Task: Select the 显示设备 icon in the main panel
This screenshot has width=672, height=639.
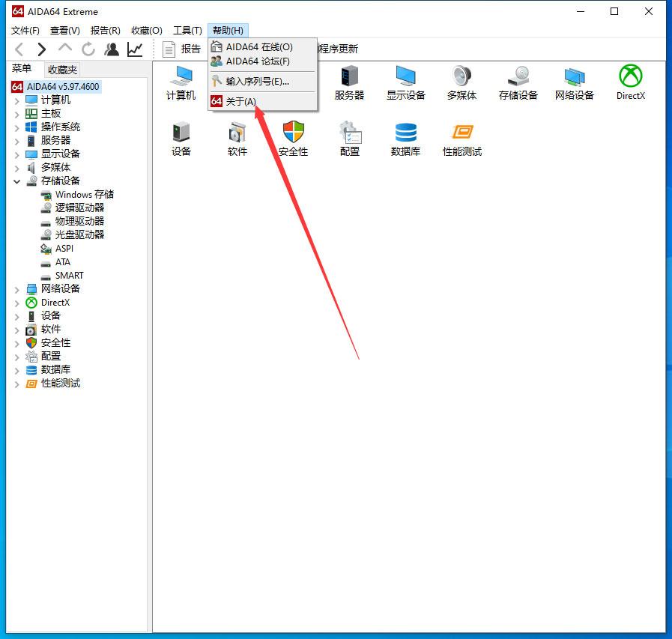Action: tap(405, 77)
